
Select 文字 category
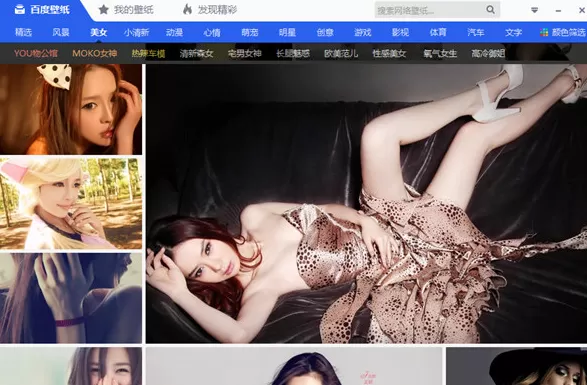tap(514, 33)
